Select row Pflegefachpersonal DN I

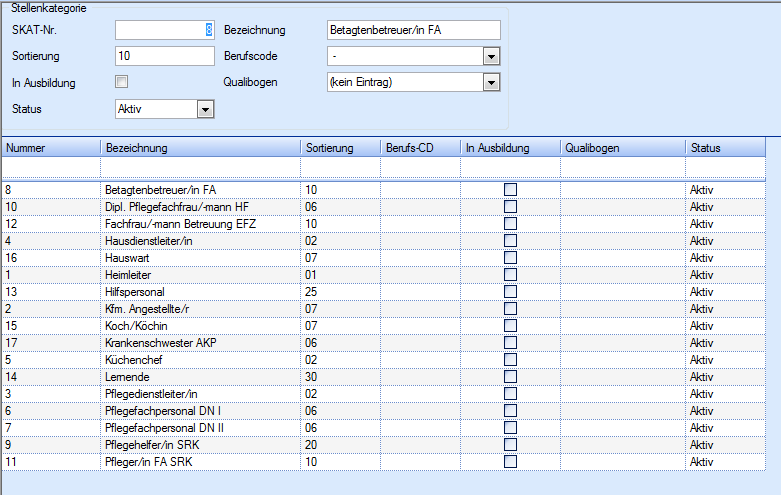[384, 410]
